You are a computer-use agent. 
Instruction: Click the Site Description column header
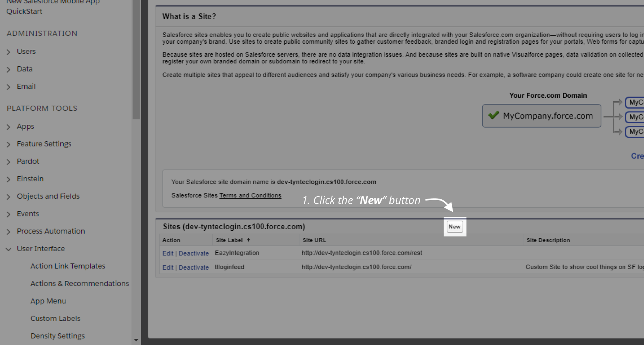[x=548, y=240]
